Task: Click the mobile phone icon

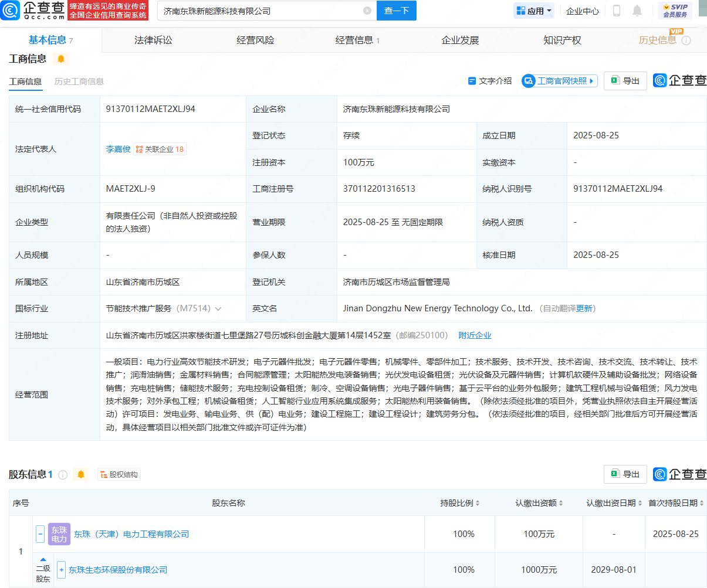Action: point(617,11)
